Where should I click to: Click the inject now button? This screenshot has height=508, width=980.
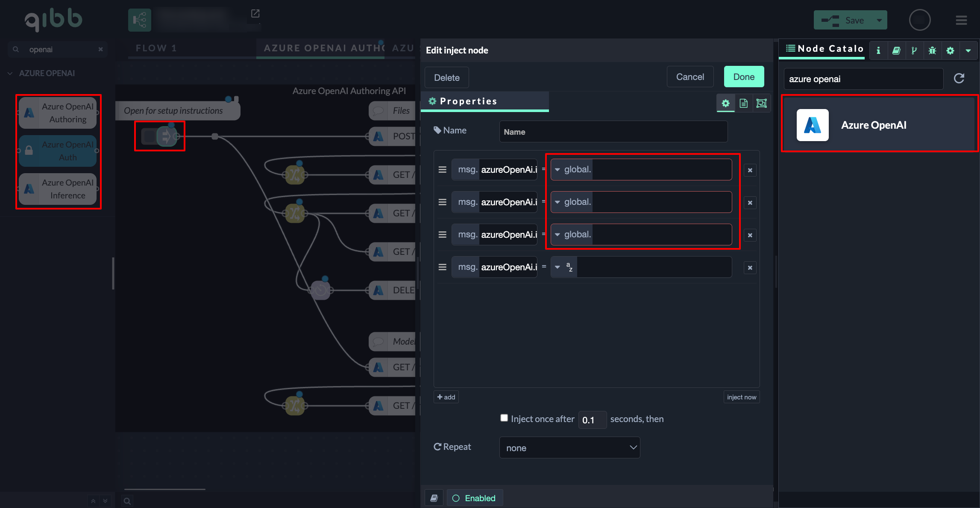(741, 397)
